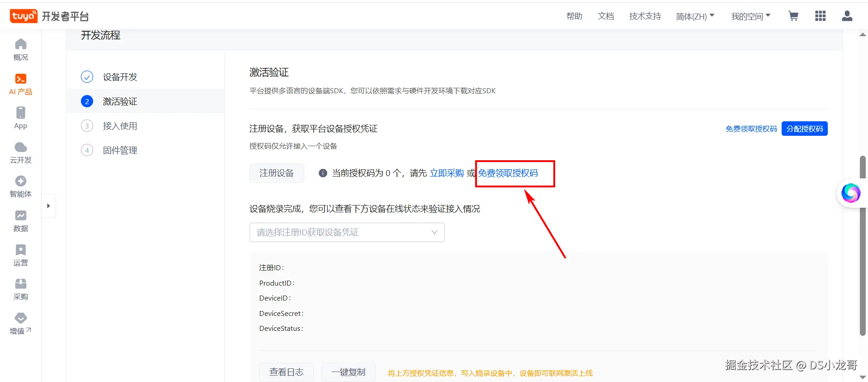Open the floating AI assistant orb
868x382 pixels.
click(851, 193)
